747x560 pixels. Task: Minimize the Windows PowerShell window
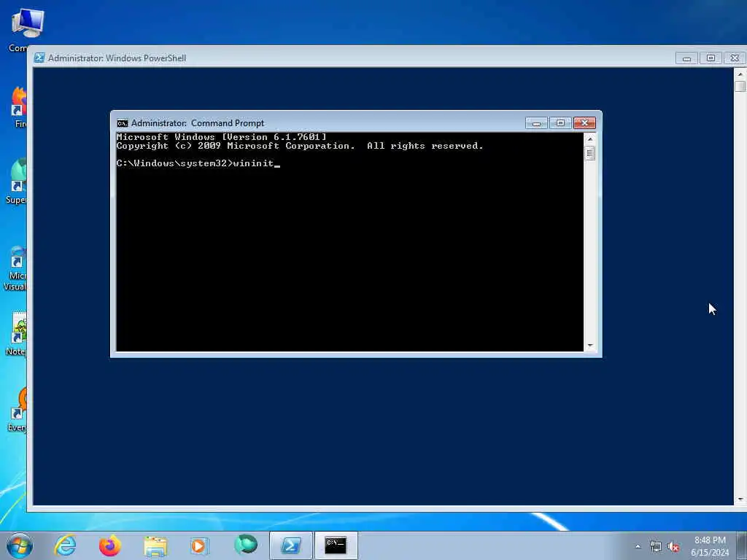tap(686, 58)
